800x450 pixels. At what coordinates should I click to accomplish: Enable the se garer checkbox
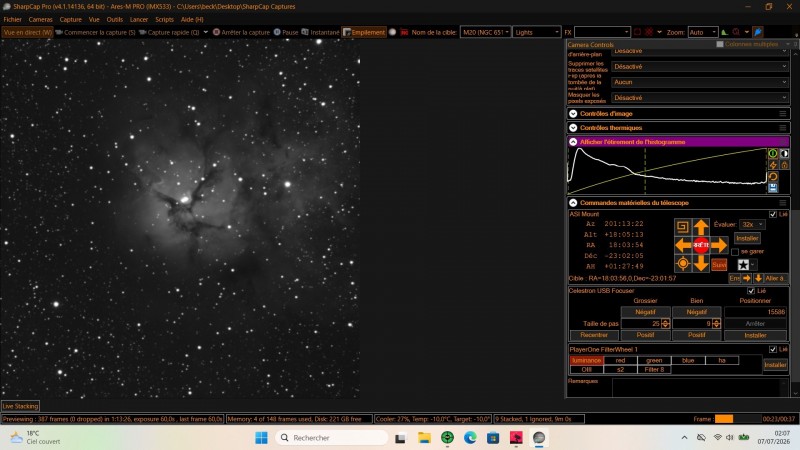(735, 252)
